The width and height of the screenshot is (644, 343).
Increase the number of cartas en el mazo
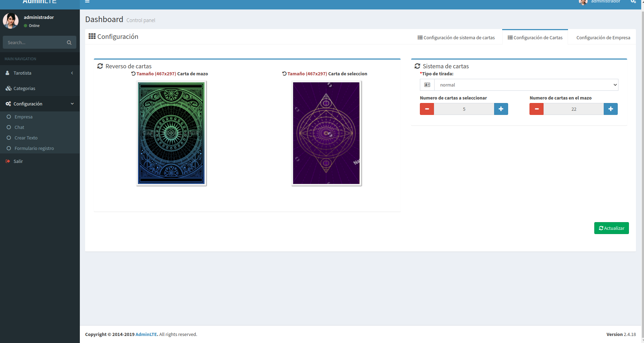tap(610, 109)
